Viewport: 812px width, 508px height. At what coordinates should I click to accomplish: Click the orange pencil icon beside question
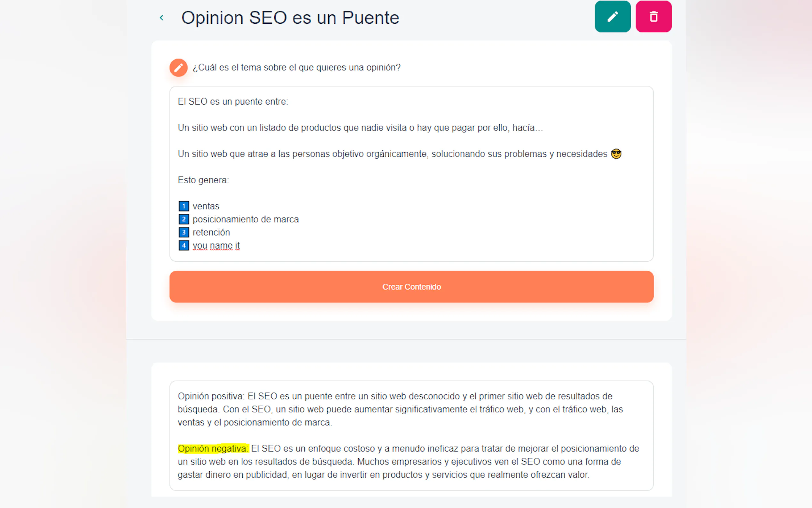click(x=178, y=67)
